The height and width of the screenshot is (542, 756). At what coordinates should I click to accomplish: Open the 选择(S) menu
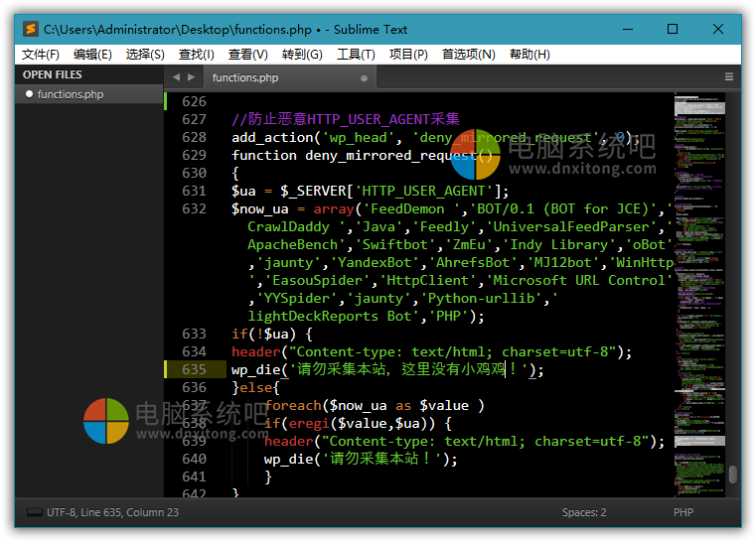click(145, 55)
